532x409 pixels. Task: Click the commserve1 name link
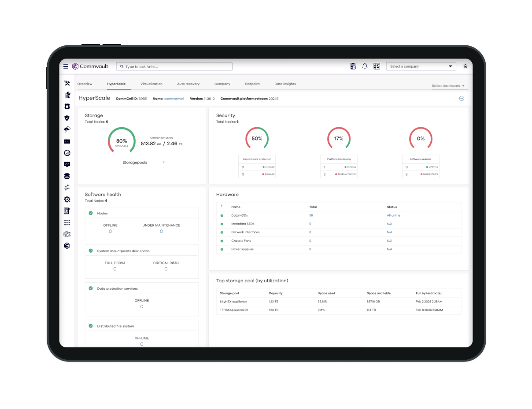tap(174, 99)
